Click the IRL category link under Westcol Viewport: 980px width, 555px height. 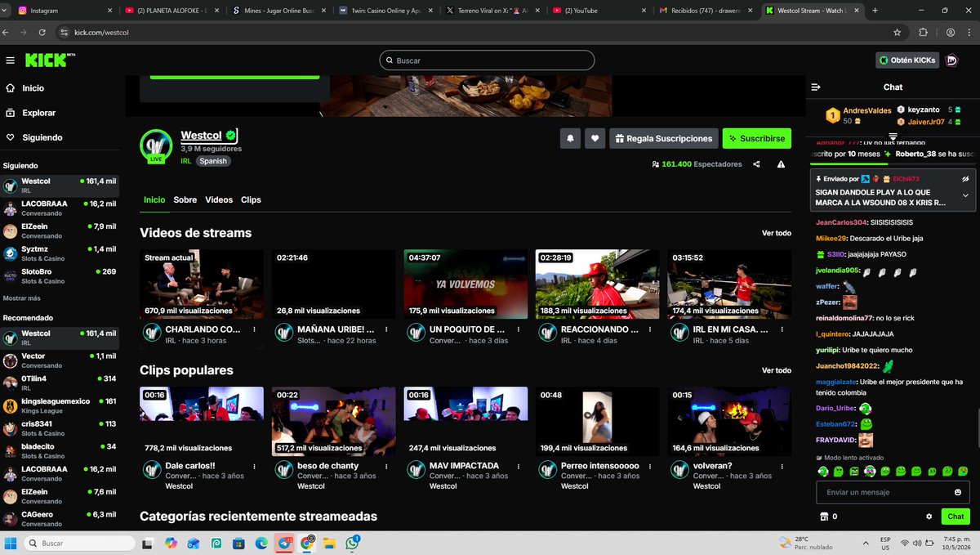point(185,161)
